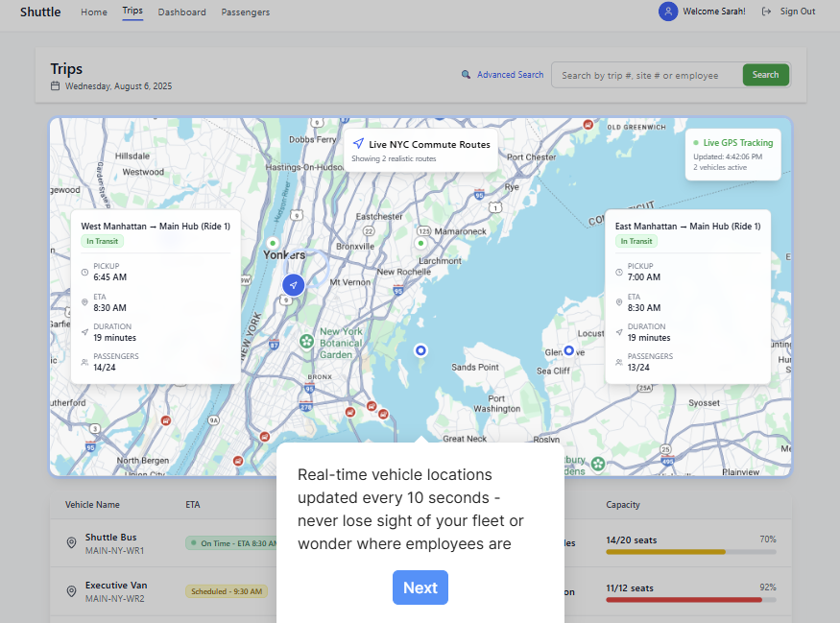Click the Scheduled - 9:30 AM badge
Screen dimensions: 840x623
point(226,591)
